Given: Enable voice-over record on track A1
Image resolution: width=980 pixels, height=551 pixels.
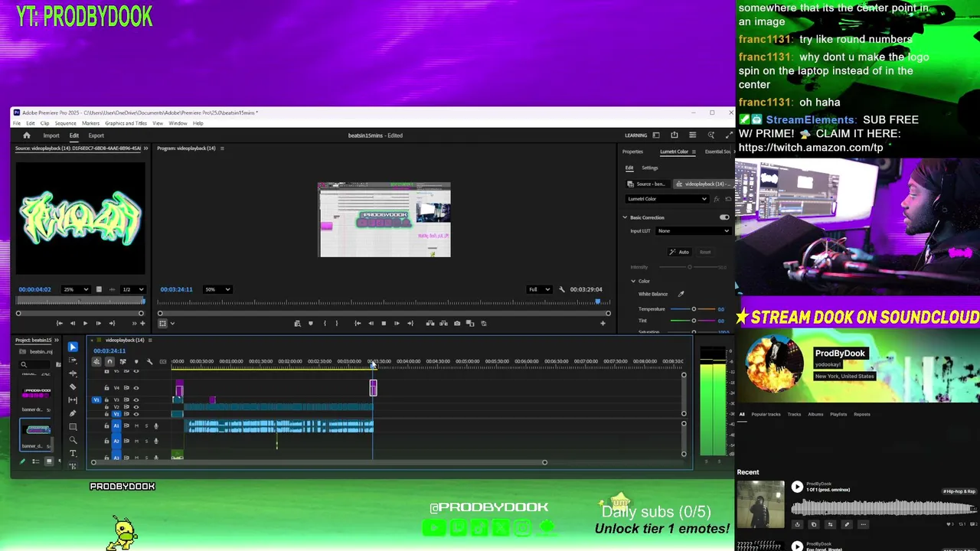Looking at the screenshot, I should [x=155, y=425].
